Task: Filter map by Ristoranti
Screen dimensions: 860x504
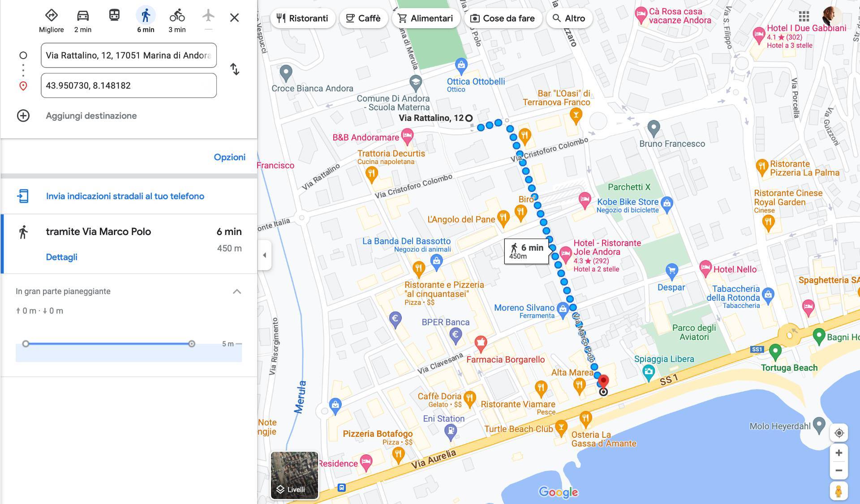Action: [302, 18]
